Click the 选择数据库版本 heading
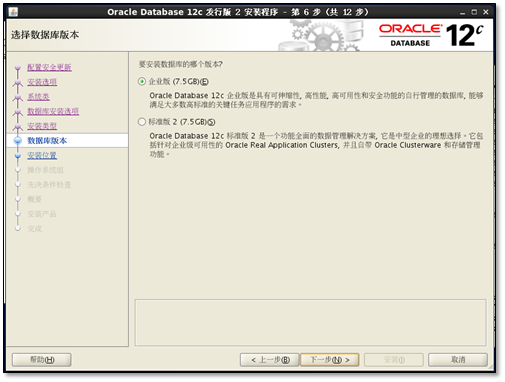The image size is (505, 382). tap(45, 35)
